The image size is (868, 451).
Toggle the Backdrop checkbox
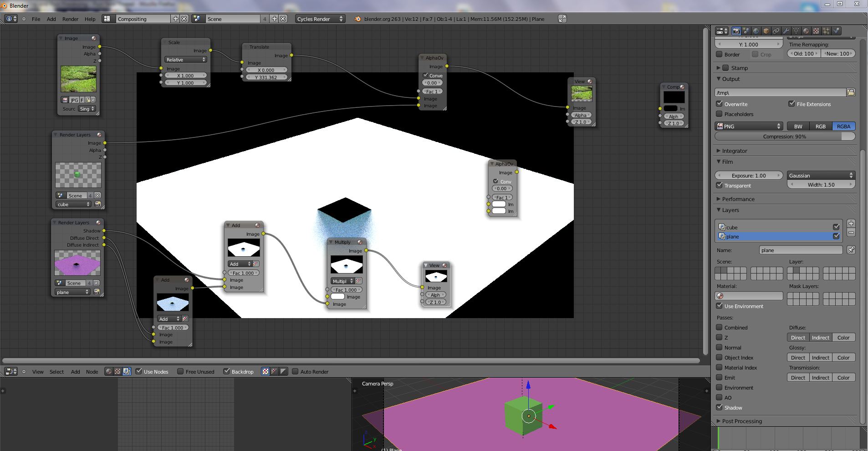(x=226, y=371)
